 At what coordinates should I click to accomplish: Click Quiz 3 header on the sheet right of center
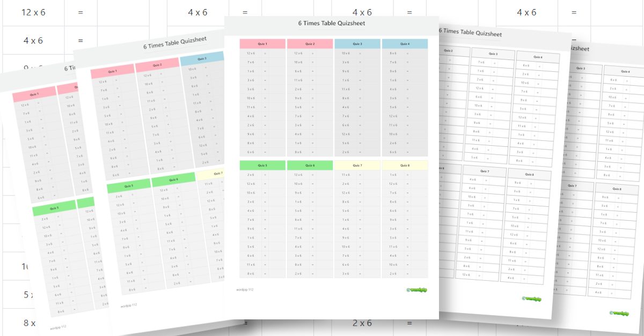493,54
